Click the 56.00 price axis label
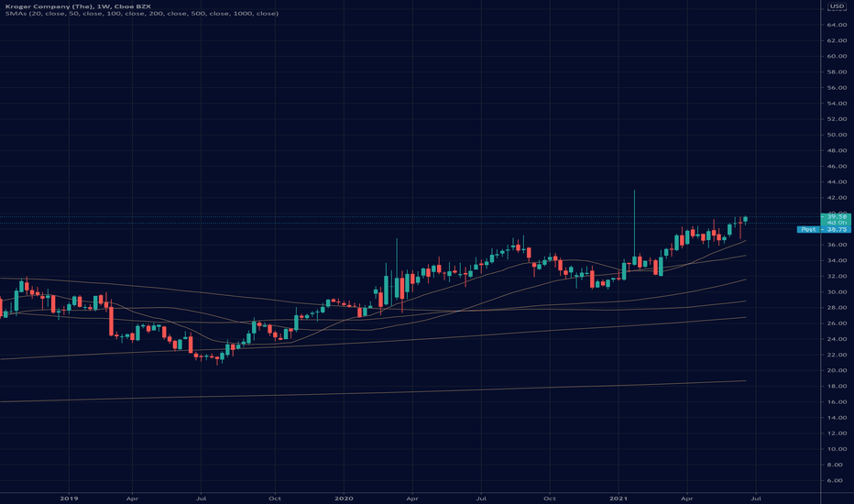The height and width of the screenshot is (504, 854). pos(837,88)
